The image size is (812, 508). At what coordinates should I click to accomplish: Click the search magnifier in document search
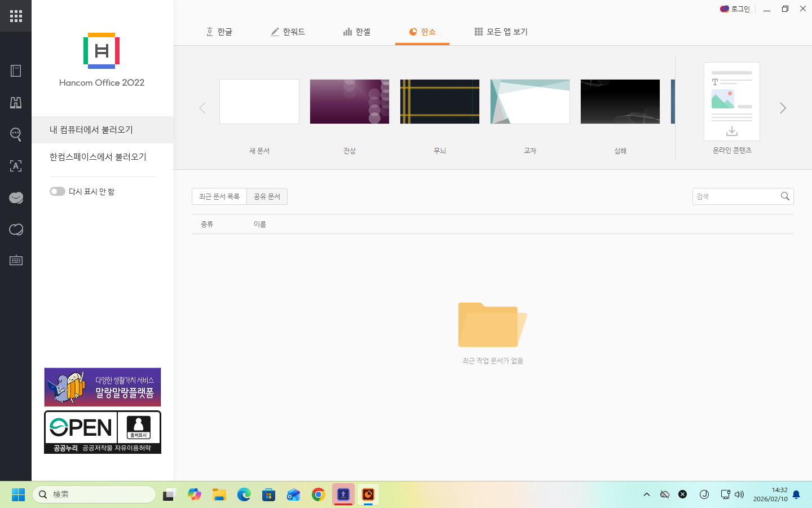coord(785,196)
